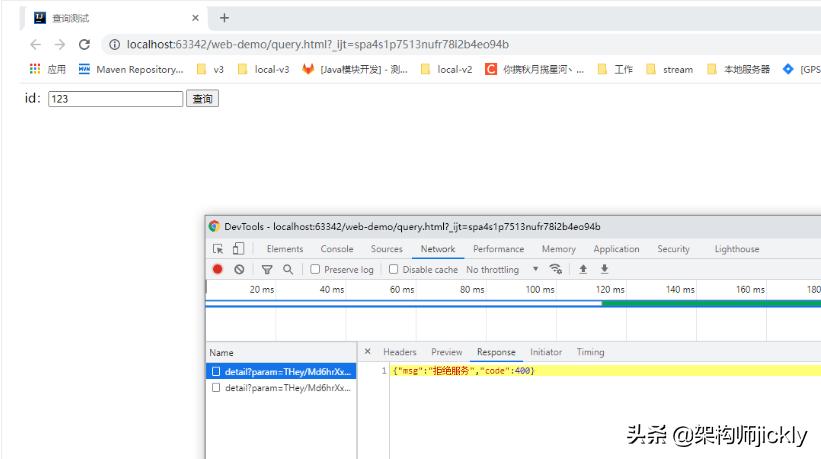Switch to the Sources tab

pyautogui.click(x=386, y=249)
